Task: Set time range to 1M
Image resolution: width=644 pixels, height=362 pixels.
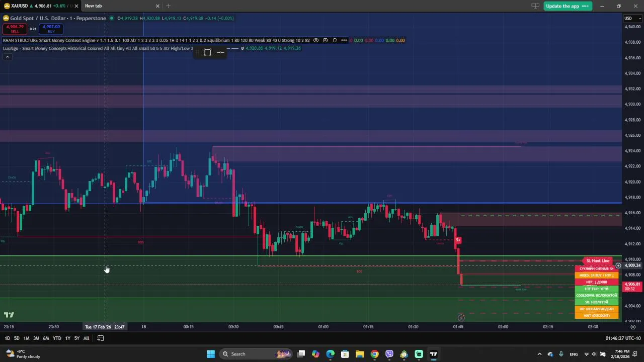Action: [26, 338]
